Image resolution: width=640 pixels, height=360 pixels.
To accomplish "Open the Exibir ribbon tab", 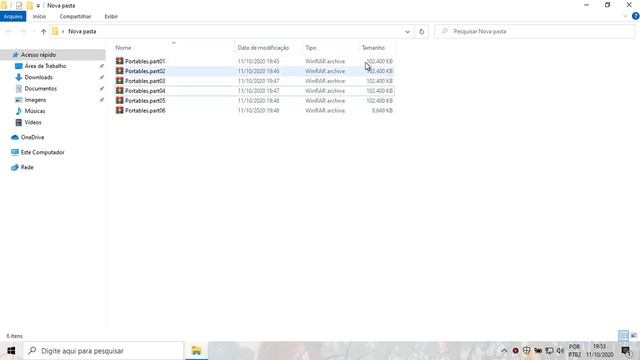I will pos(111,16).
